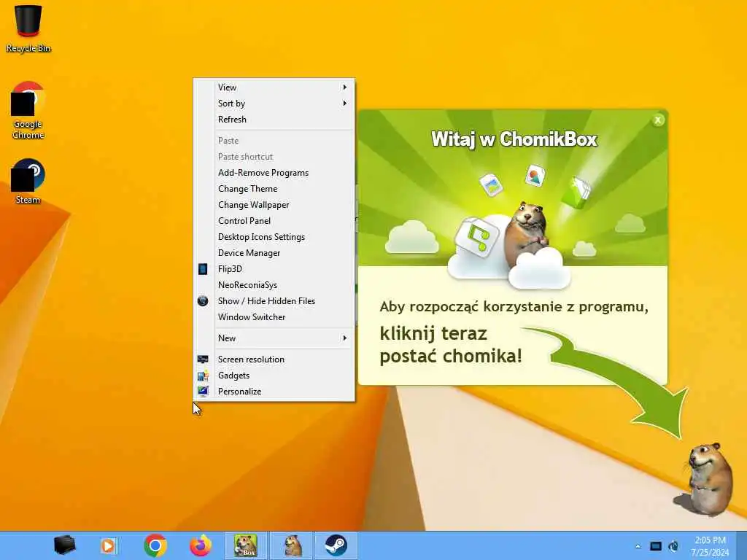
Task: Launch Device Manager from menu
Action: (x=284, y=253)
